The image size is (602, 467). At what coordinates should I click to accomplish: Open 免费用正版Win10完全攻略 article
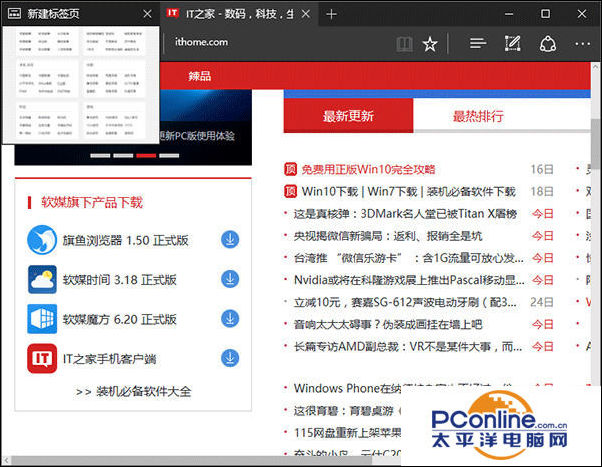click(368, 169)
